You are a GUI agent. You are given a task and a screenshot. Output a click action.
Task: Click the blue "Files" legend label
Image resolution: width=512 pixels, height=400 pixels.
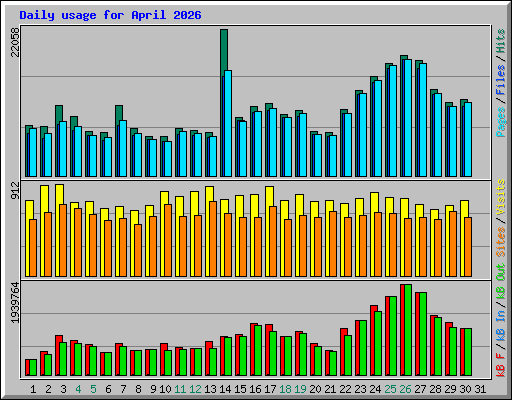pyautogui.click(x=500, y=80)
